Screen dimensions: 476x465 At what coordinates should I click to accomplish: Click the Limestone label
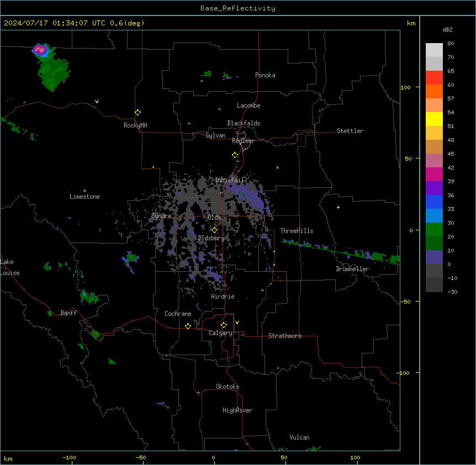click(84, 197)
